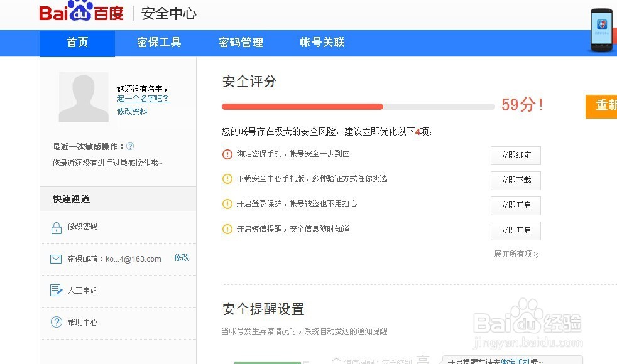Click the 帮助中心 question mark icon
Image resolution: width=617 pixels, height=364 pixels.
click(x=56, y=323)
